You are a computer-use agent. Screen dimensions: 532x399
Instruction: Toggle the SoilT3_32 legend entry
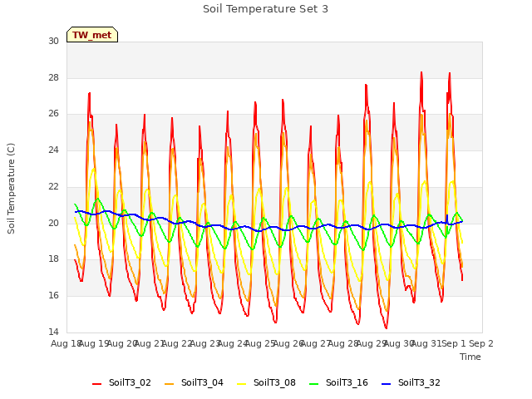[411, 382]
